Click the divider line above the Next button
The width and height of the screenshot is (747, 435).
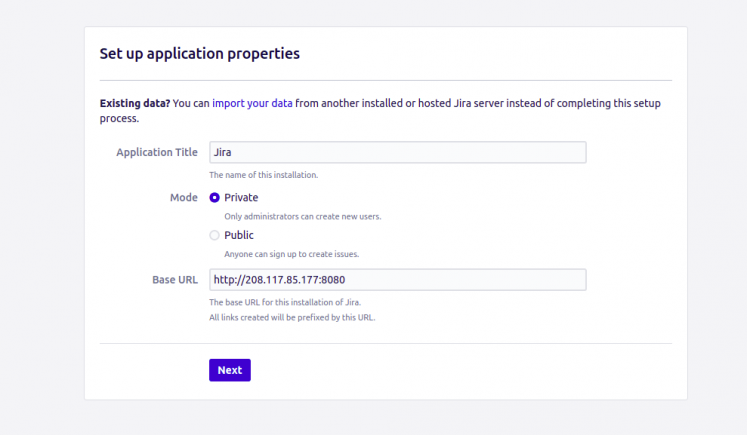pyautogui.click(x=385, y=344)
